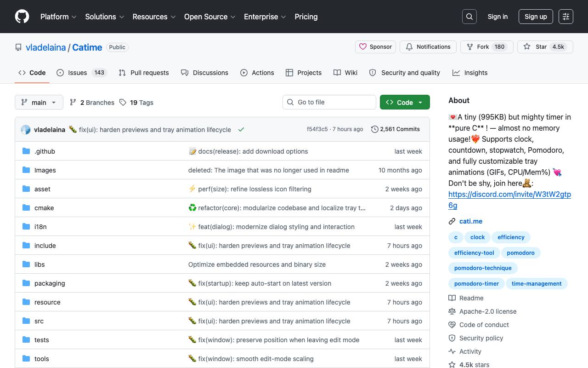Switch to the Pull requests tab
The width and height of the screenshot is (588, 368).
coord(144,73)
